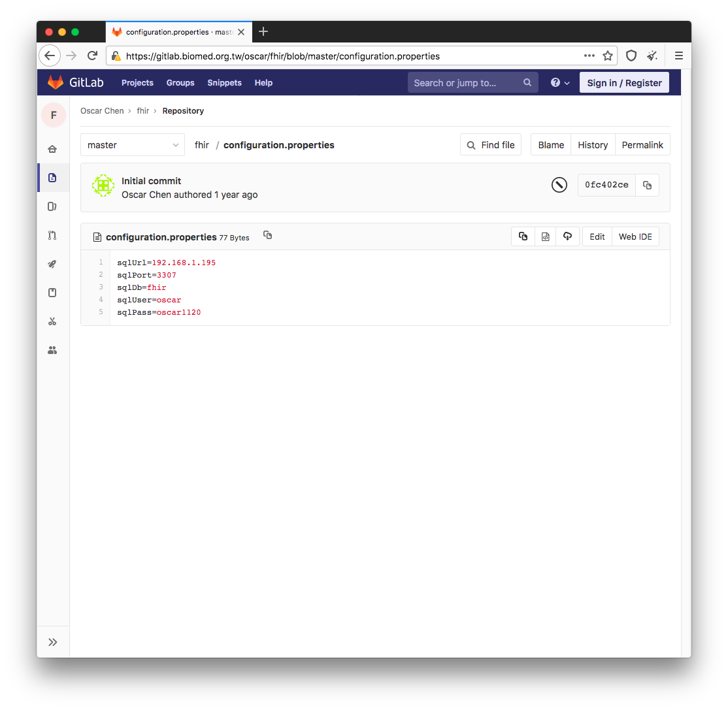Open the Members sidebar icon

click(x=52, y=350)
